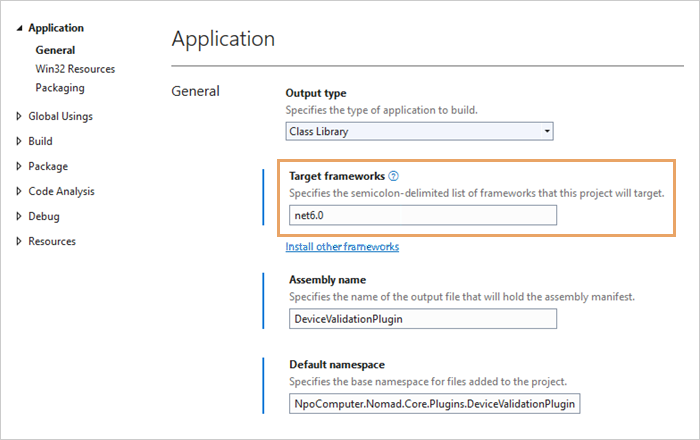Expand the Resources section arrow
Viewport: 700px width, 440px height.
point(19,241)
